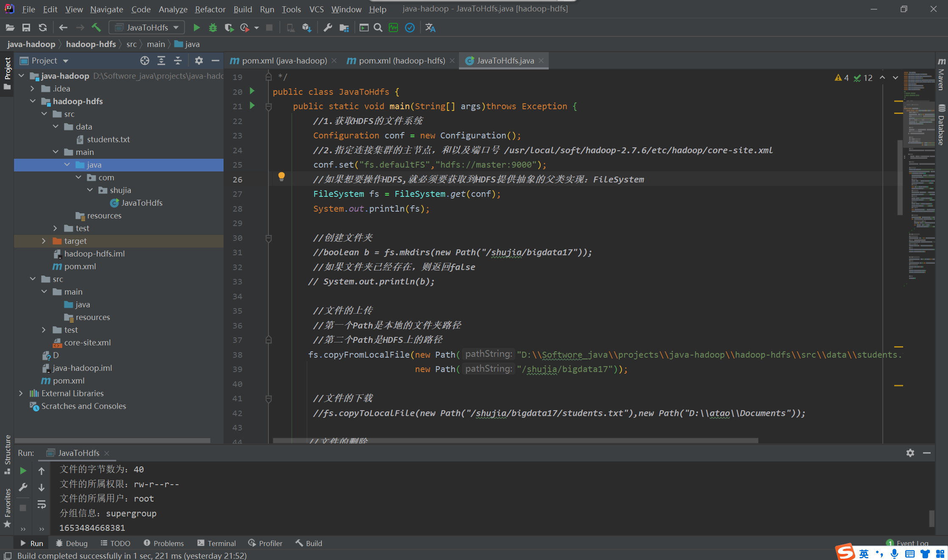The width and height of the screenshot is (948, 560).
Task: Click Collapse All in Project panel
Action: click(178, 61)
